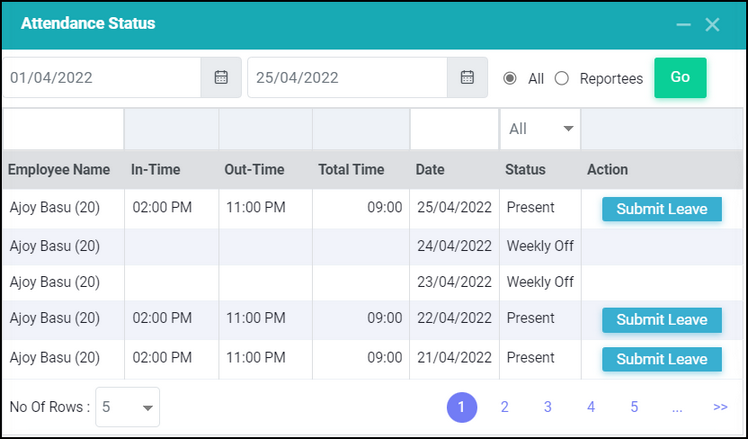Open the start date calendar picker

point(221,77)
